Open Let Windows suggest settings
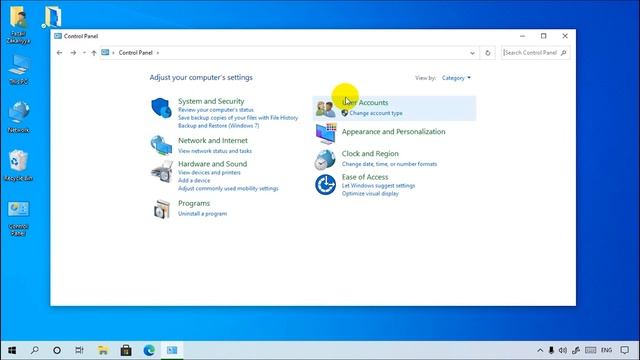This screenshot has width=640, height=360. pyautogui.click(x=378, y=186)
